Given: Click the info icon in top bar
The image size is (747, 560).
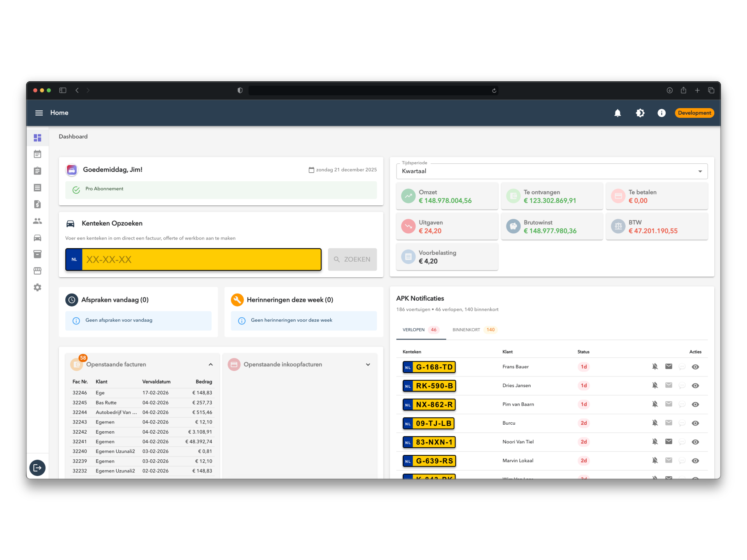Looking at the screenshot, I should pos(661,113).
